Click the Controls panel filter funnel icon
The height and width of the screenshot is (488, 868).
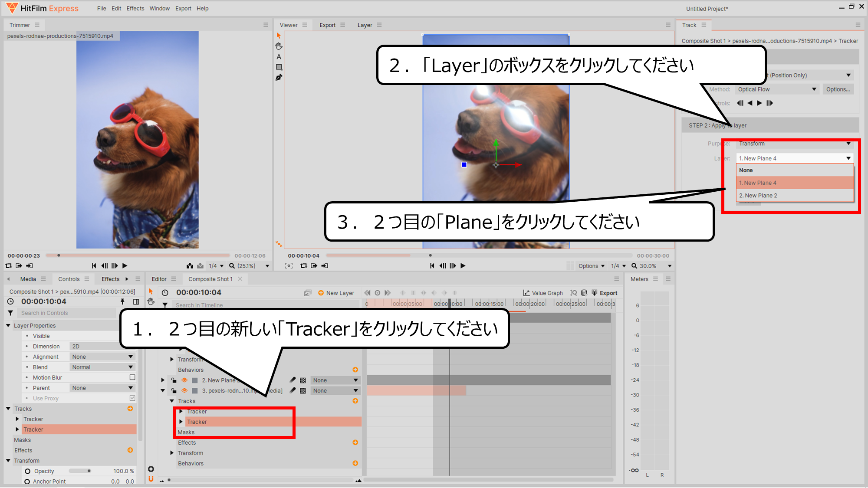(x=10, y=313)
